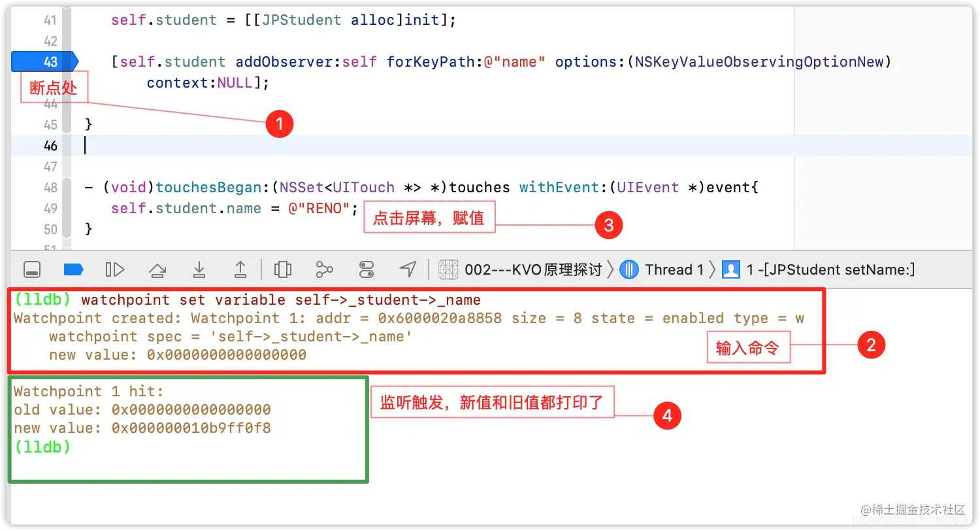Click 'NSKeyValueObservingOptionNew' in the code
Screen dimensions: 980x531
point(759,61)
